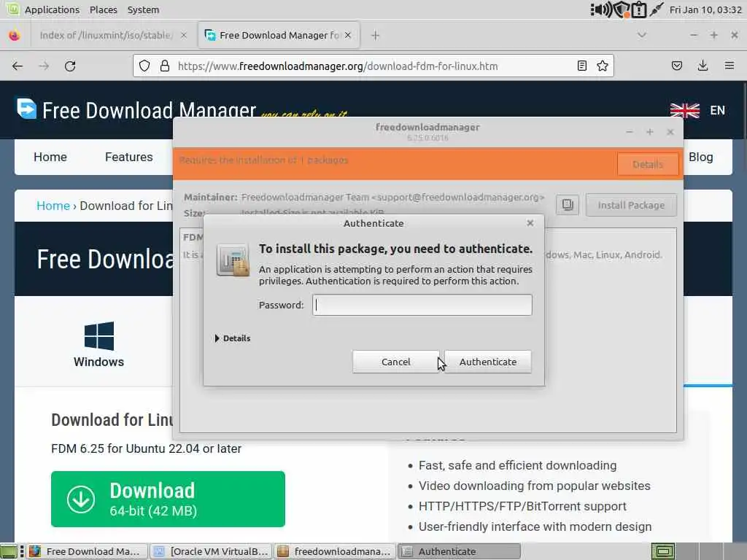
Task: Toggle reader view icon
Action: [581, 66]
